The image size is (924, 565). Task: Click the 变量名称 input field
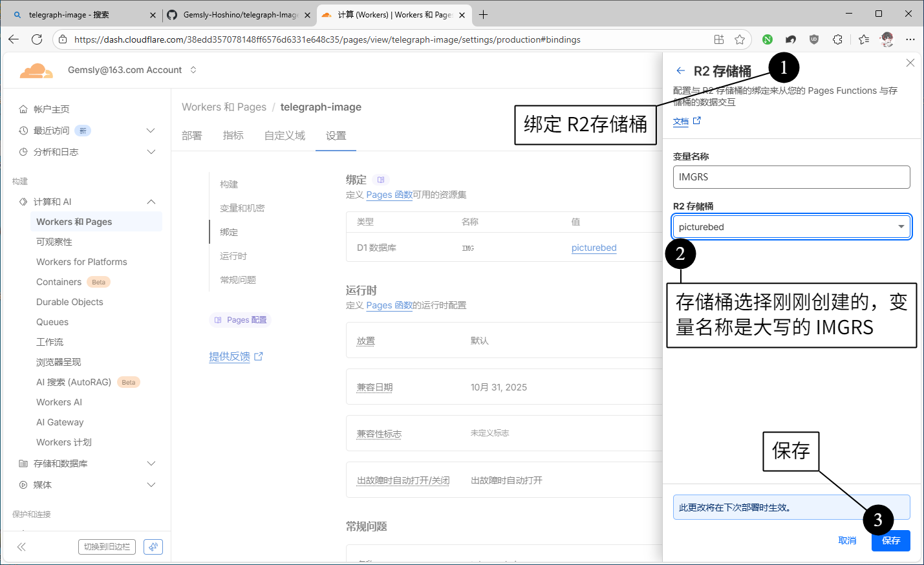(x=791, y=177)
